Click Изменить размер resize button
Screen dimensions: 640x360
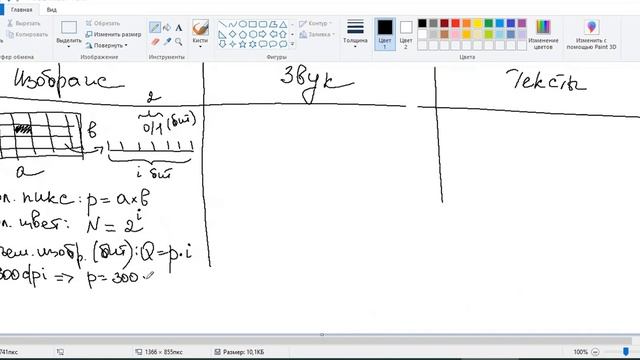(x=113, y=34)
